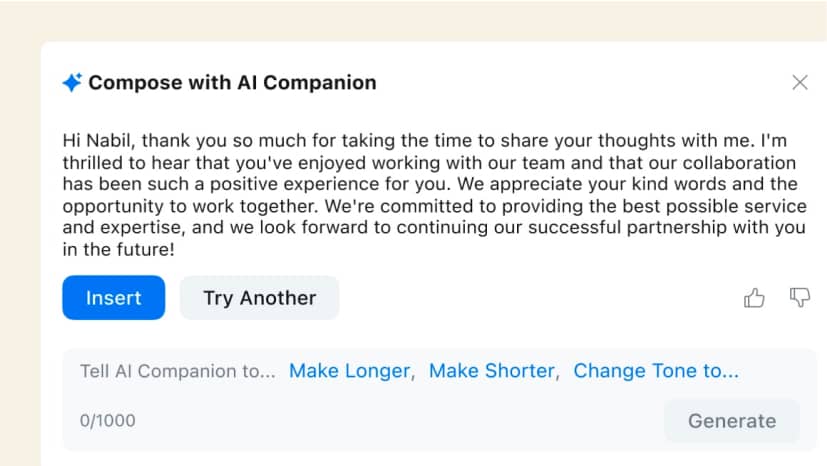Click Try Another for a new draft
The height and width of the screenshot is (466, 827).
tap(259, 298)
